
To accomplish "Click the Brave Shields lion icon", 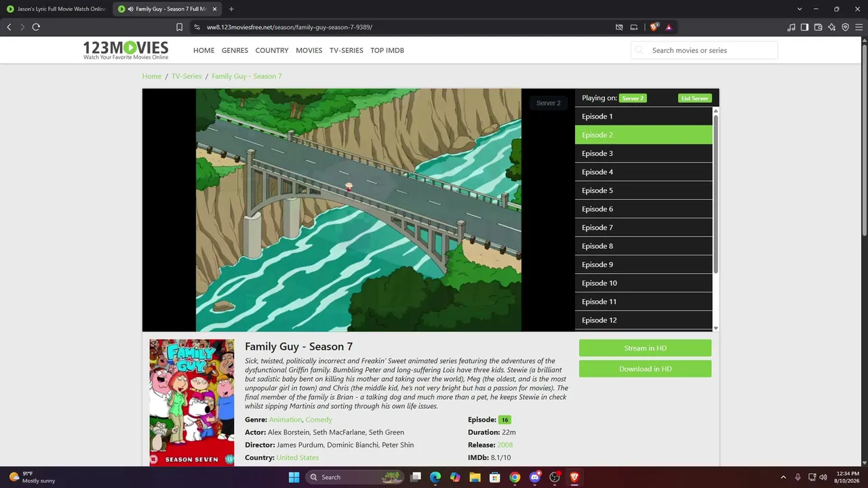I will [654, 27].
